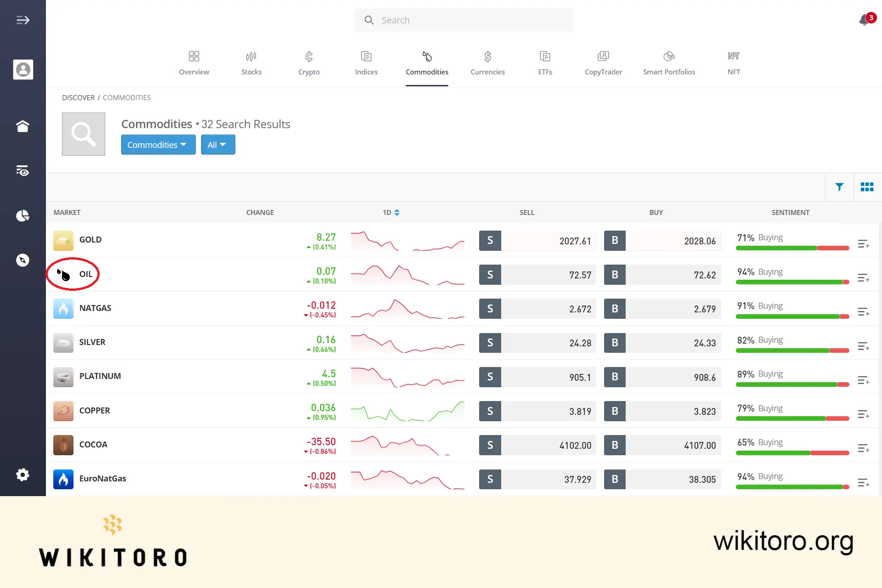Open the CopyTrader section icon
This screenshot has width=882, height=588.
[603, 57]
